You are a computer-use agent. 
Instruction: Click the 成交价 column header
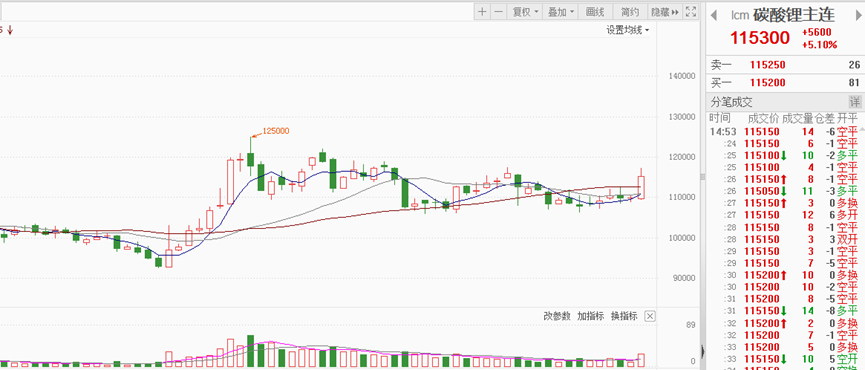pos(764,118)
